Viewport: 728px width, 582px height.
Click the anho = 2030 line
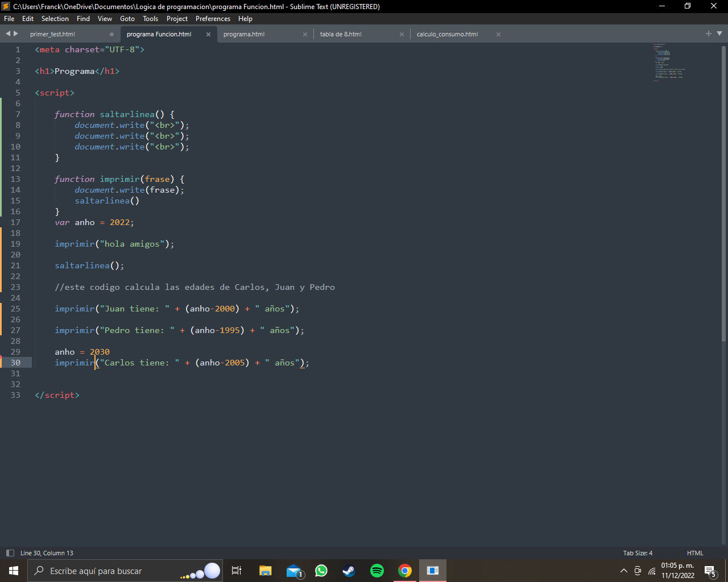click(82, 352)
